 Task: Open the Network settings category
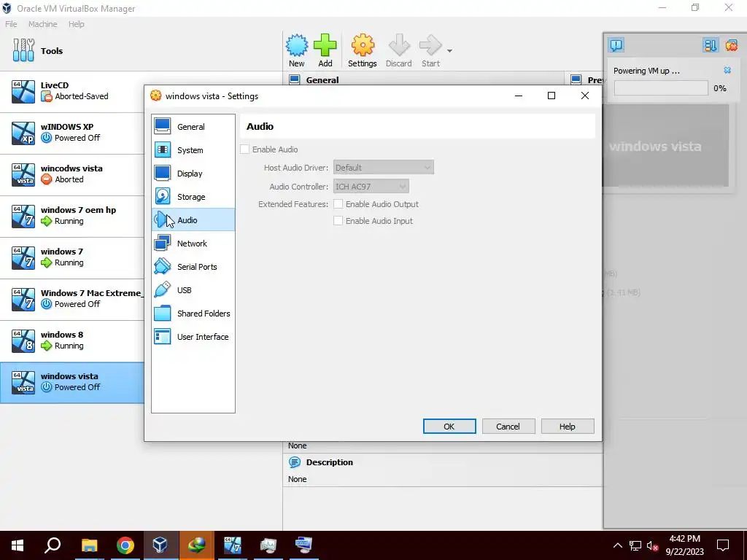(193, 244)
